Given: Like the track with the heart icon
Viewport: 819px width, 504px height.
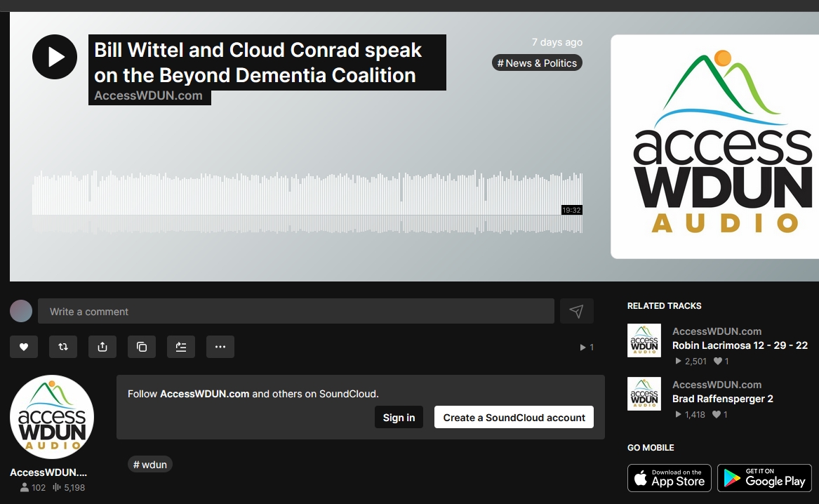Looking at the screenshot, I should (x=23, y=347).
